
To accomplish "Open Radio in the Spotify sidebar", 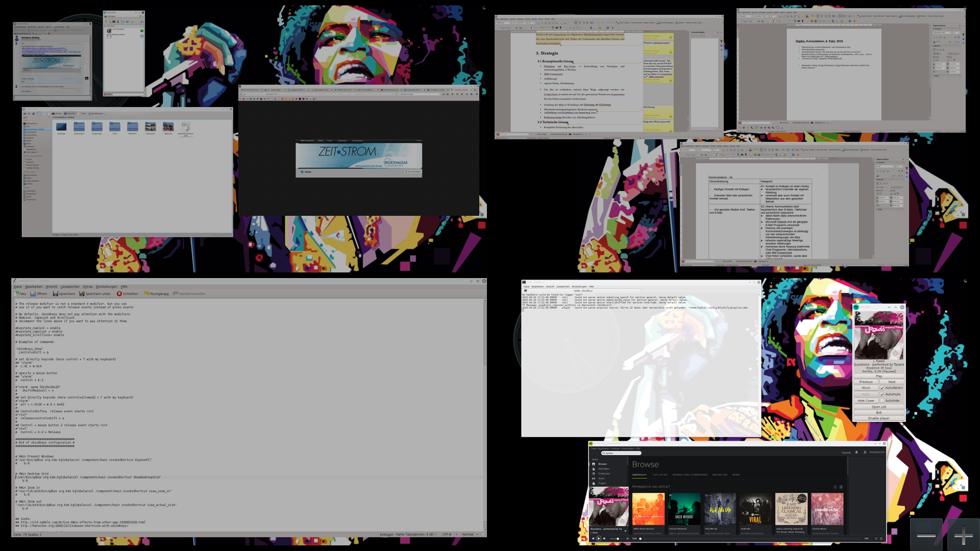I will [601, 479].
